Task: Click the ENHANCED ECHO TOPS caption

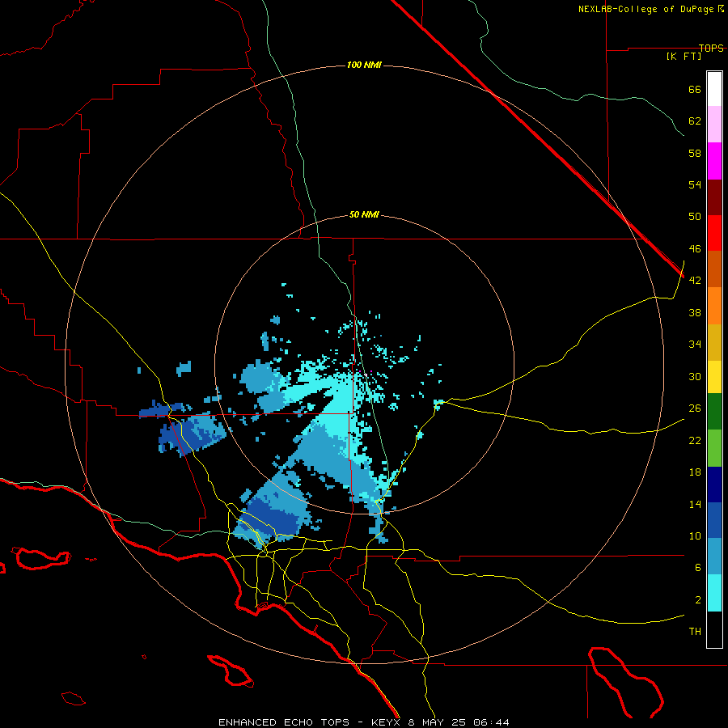Action: [284, 722]
